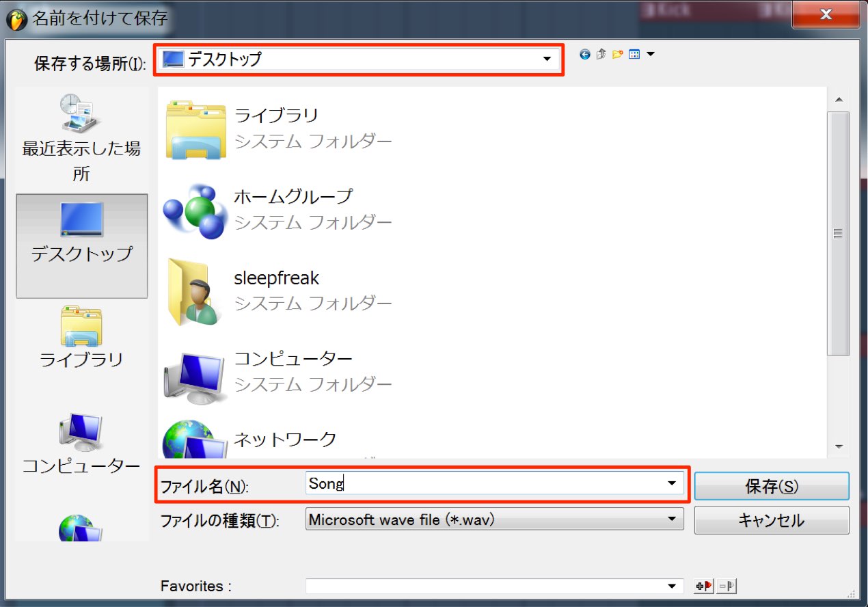
Task: Expand the ファイルの種類 dropdown arrow
Action: point(671,520)
